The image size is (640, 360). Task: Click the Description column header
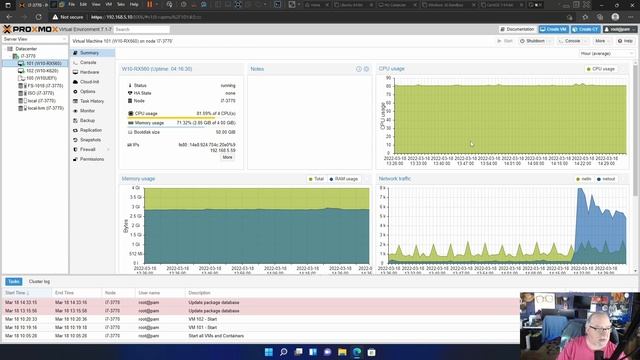(199, 293)
